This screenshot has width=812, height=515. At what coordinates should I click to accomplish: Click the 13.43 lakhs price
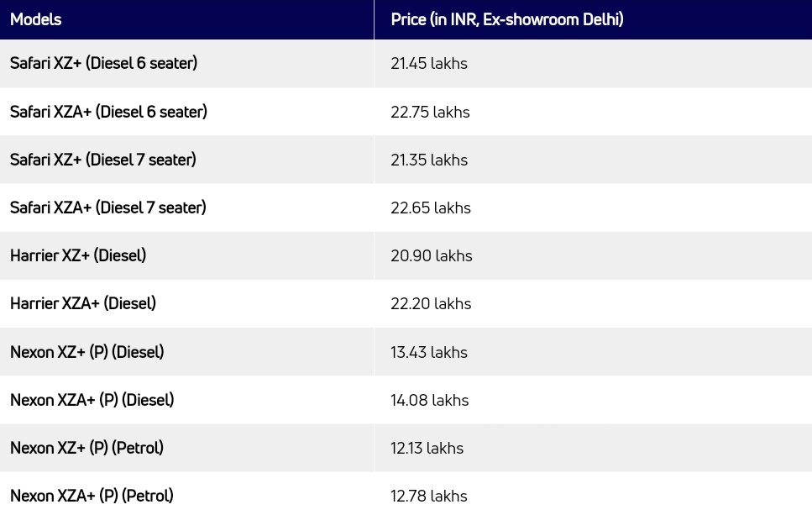(429, 352)
